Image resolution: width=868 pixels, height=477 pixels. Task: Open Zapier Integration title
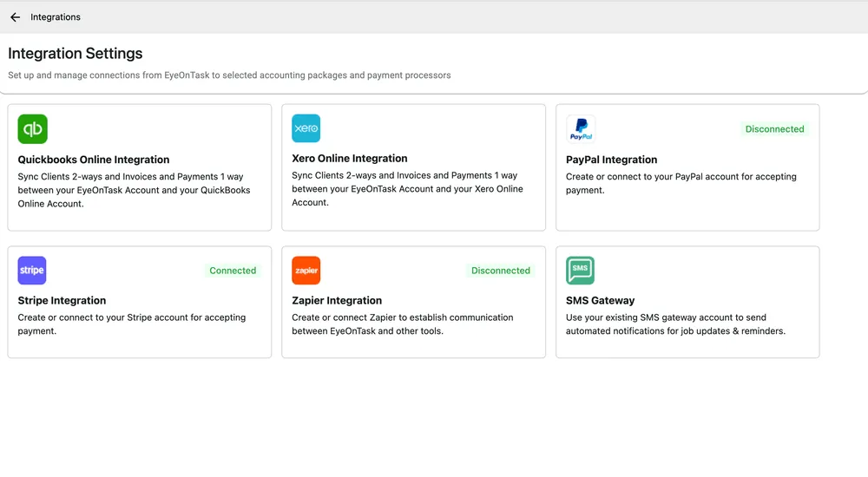337,300
